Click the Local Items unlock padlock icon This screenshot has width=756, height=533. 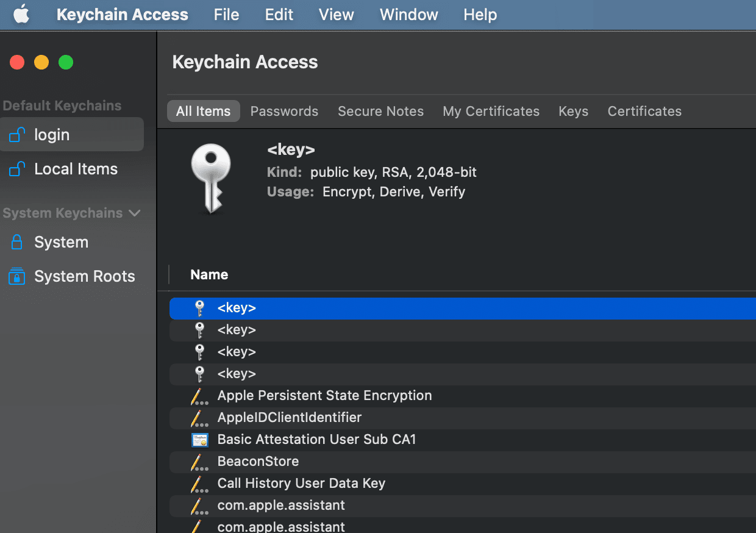point(16,169)
